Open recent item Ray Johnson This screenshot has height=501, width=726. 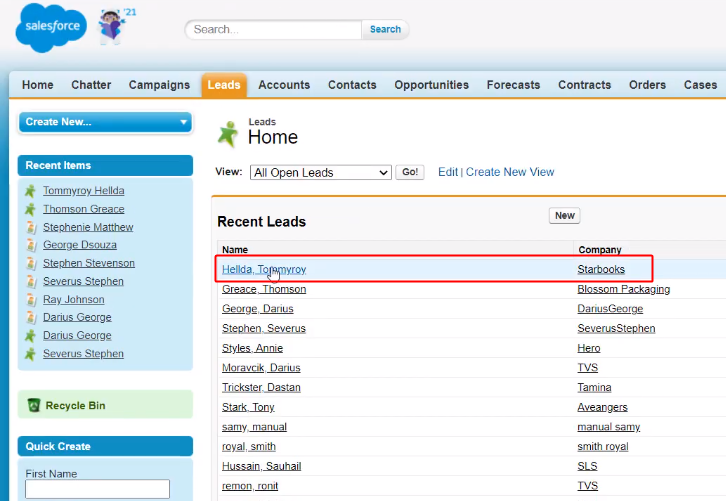coord(74,300)
